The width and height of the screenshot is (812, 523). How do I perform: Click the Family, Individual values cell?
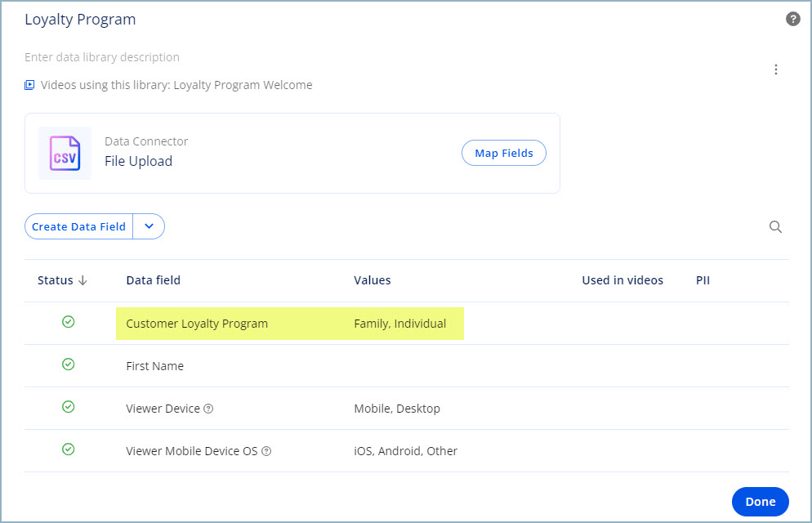click(399, 324)
